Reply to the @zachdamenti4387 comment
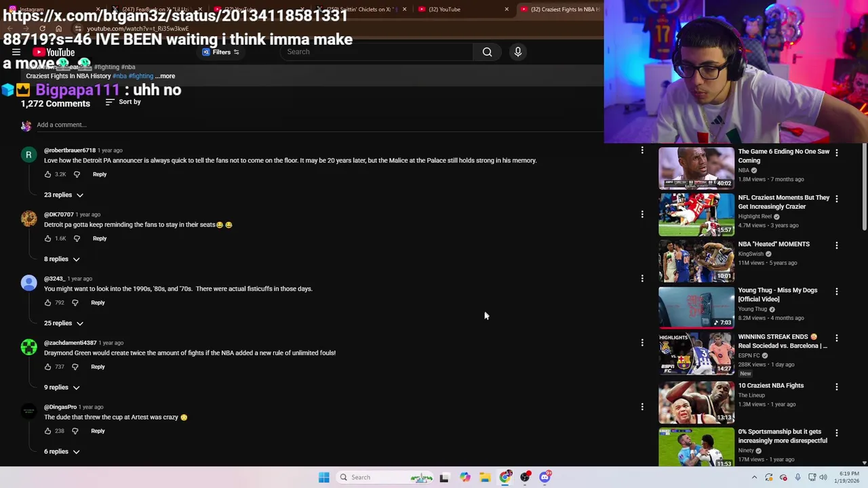 click(98, 367)
